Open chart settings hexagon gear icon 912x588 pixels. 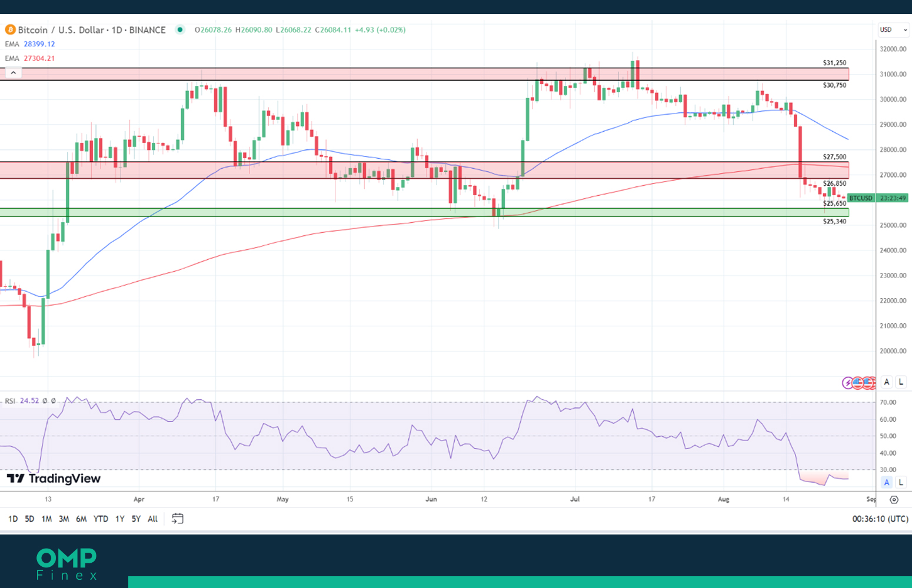(894, 499)
